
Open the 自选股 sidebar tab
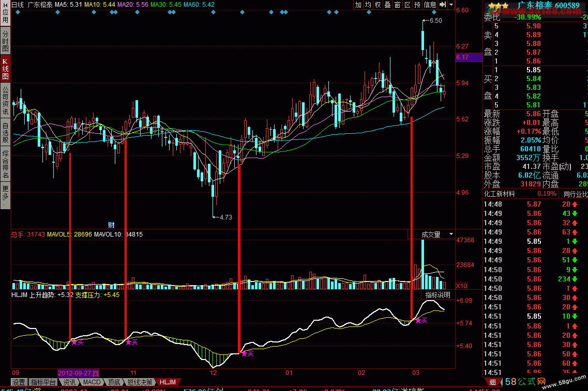(5, 133)
